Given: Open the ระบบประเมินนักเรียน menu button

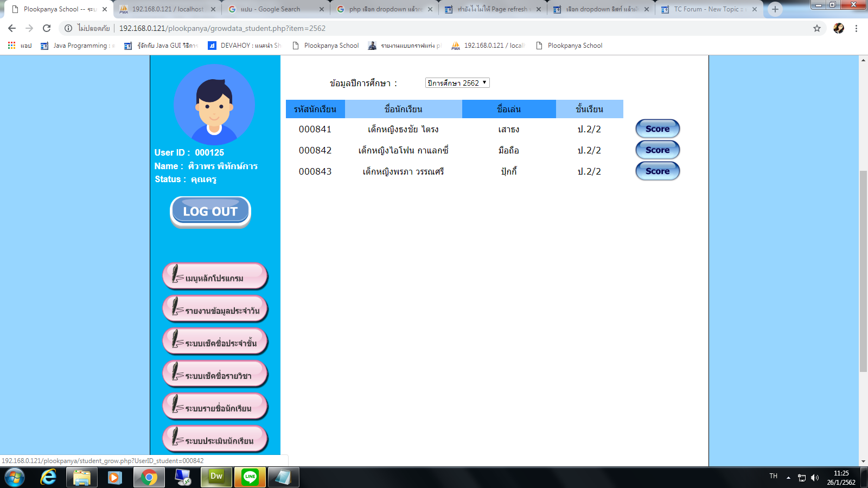Looking at the screenshot, I should pyautogui.click(x=215, y=439).
